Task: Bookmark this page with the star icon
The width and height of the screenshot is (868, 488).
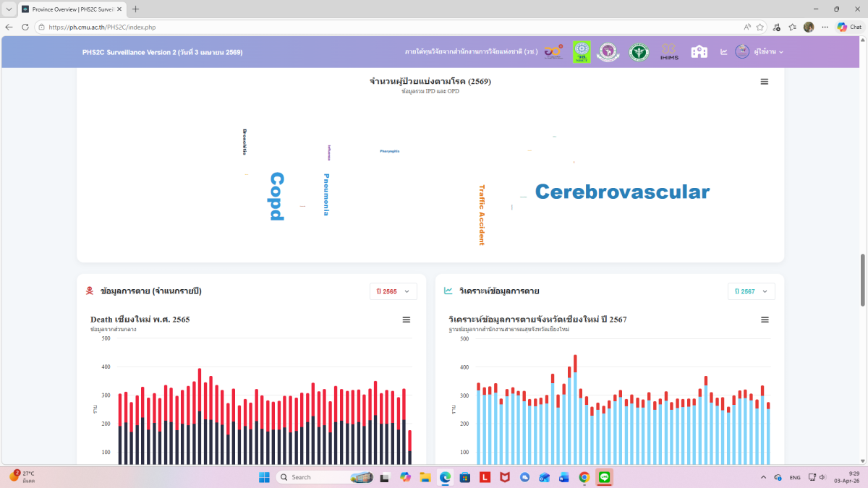Action: pyautogui.click(x=760, y=27)
